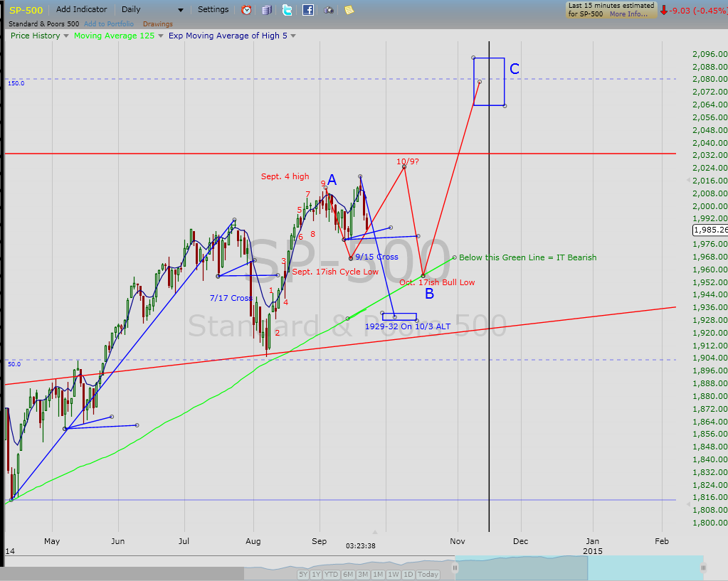Screen dimensions: 728x581
Task: Open the price alert alarm clock icon
Action: coord(246,10)
